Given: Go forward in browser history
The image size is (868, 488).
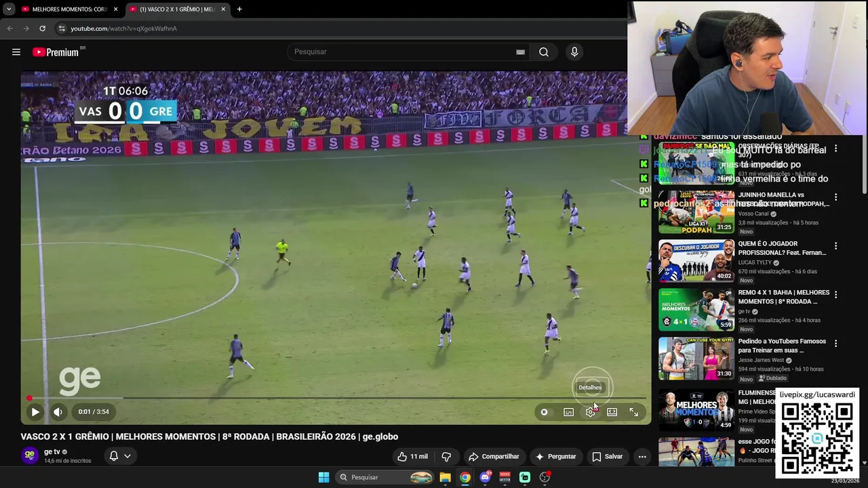Looking at the screenshot, I should (26, 28).
